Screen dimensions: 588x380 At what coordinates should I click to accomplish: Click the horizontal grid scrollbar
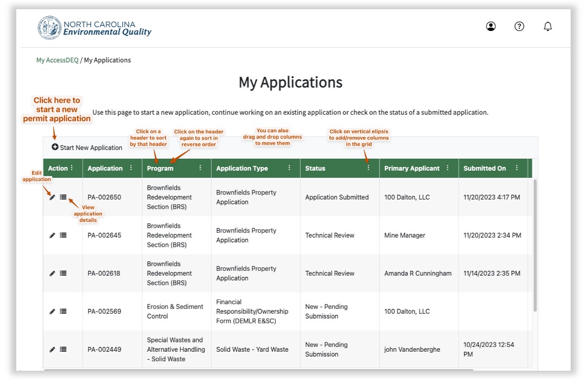click(x=259, y=370)
